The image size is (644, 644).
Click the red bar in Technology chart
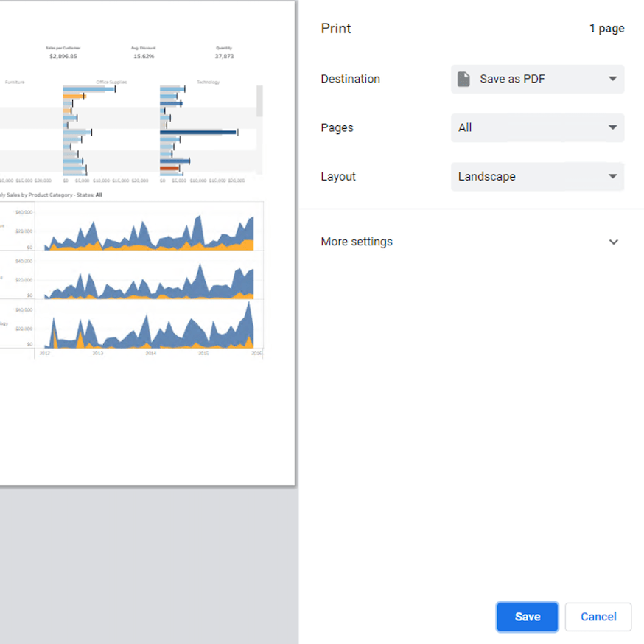[x=169, y=168]
